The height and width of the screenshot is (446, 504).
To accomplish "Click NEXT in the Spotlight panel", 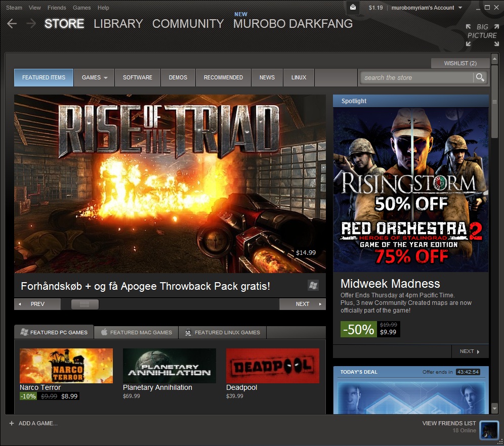I will pyautogui.click(x=470, y=351).
